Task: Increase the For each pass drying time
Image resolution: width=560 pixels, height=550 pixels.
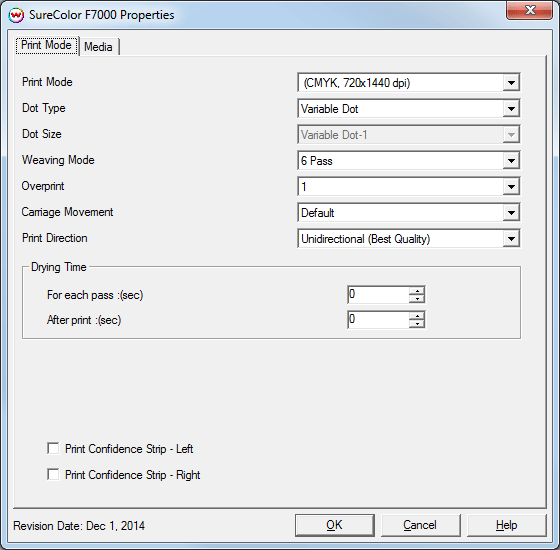Action: [x=417, y=291]
